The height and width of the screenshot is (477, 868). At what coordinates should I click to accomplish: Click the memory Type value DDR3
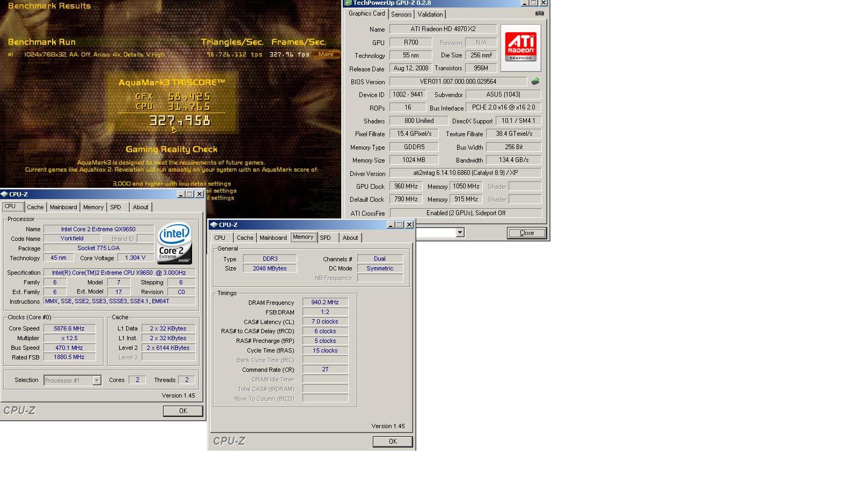pos(270,259)
